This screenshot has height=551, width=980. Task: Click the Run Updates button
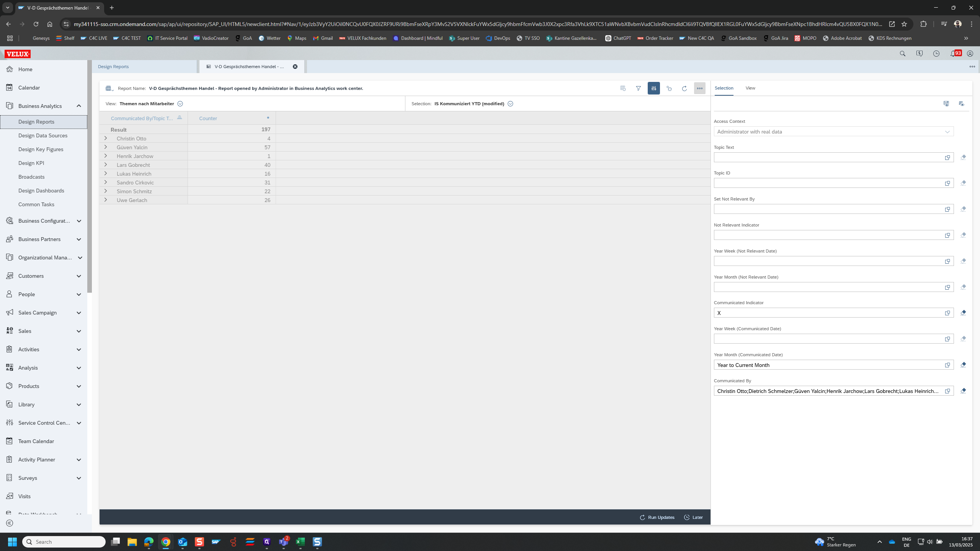(x=657, y=517)
